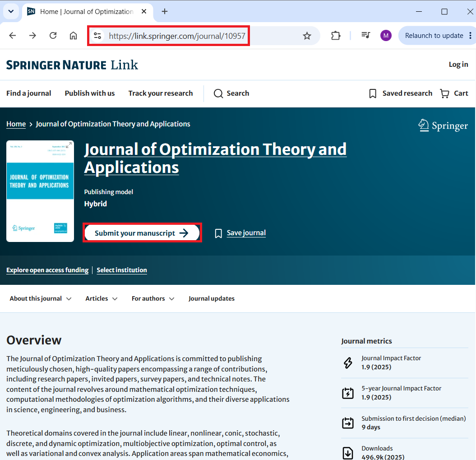Click the 5-year Journal Impact Factor icon

[348, 393]
